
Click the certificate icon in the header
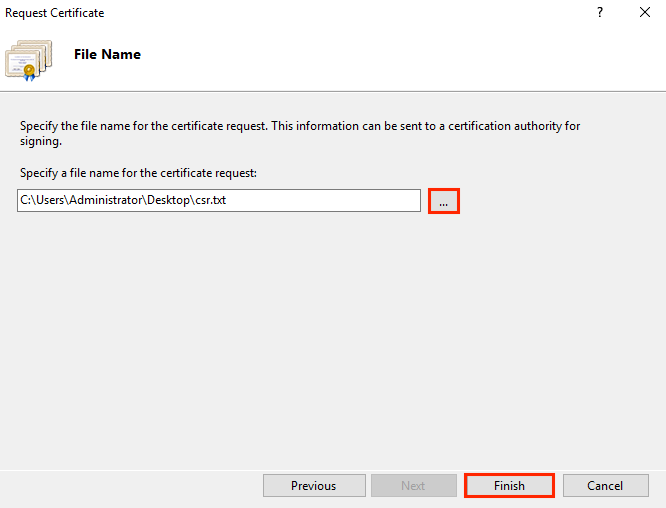click(x=28, y=58)
